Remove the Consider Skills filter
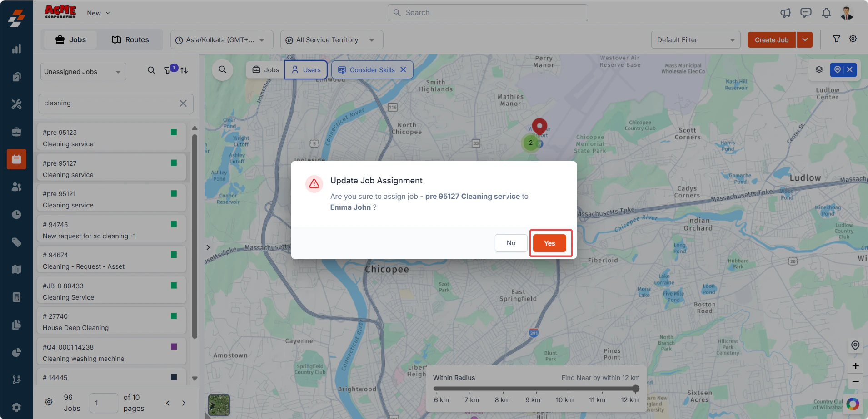Viewport: 868px width, 419px height. (x=403, y=70)
